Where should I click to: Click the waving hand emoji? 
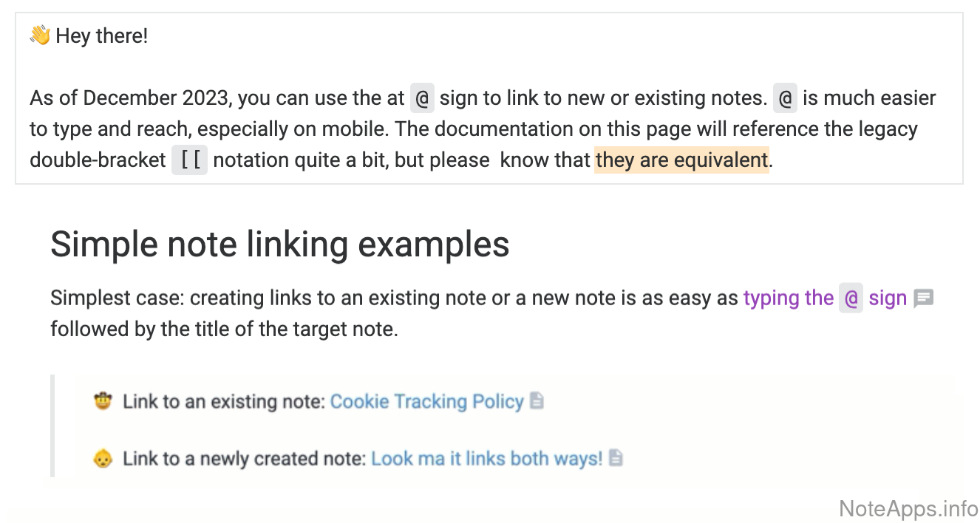[40, 35]
